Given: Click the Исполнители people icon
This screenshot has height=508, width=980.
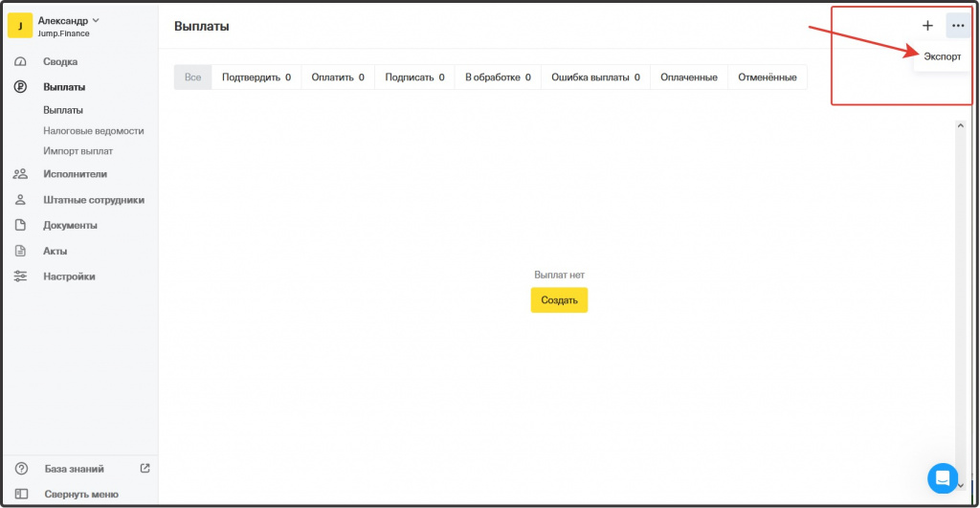Looking at the screenshot, I should coord(20,174).
